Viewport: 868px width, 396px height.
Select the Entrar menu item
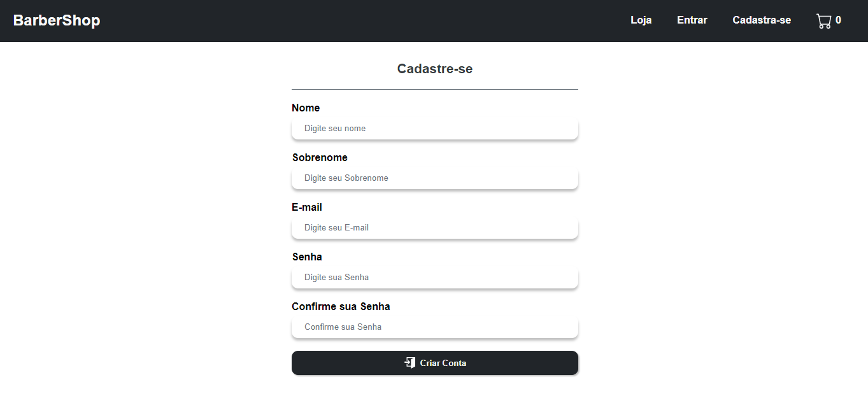(x=692, y=20)
